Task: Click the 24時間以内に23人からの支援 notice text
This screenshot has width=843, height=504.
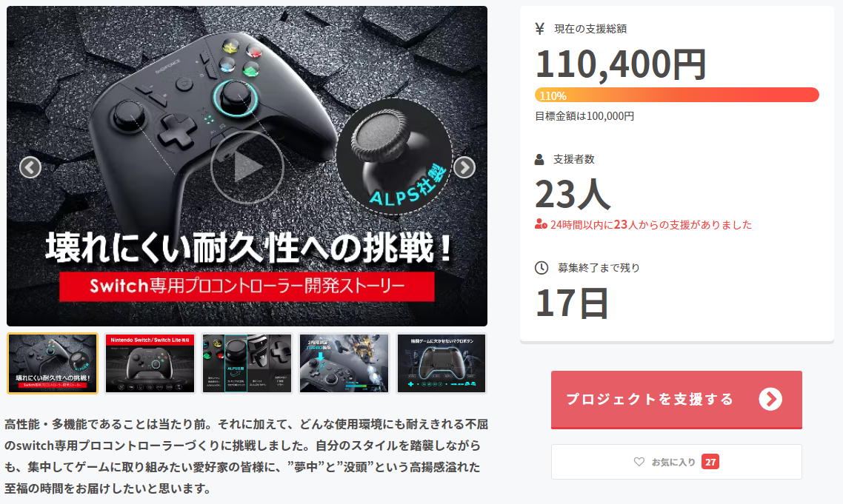Action: point(651,224)
